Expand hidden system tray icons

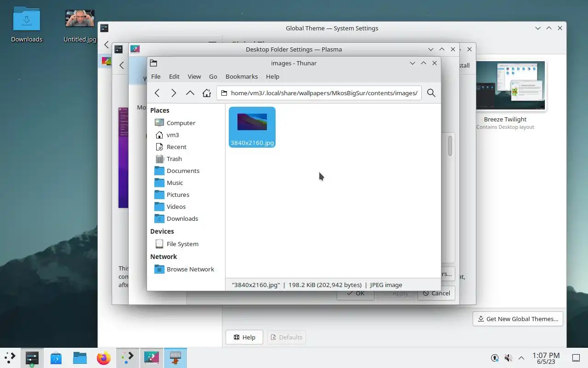pos(521,357)
